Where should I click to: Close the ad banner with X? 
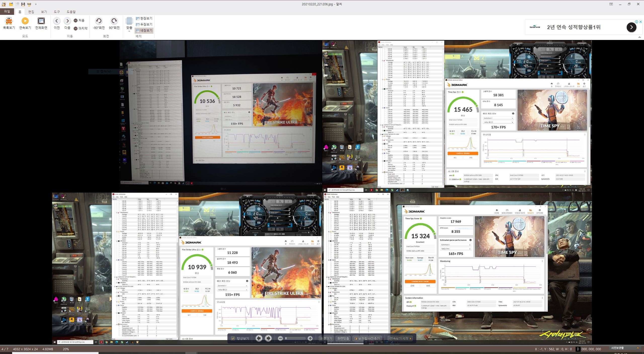[x=640, y=22]
